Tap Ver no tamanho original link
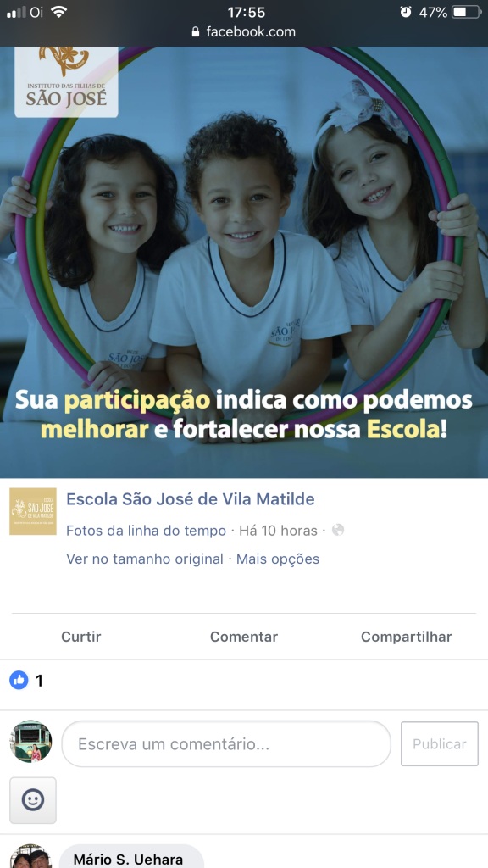 point(145,559)
